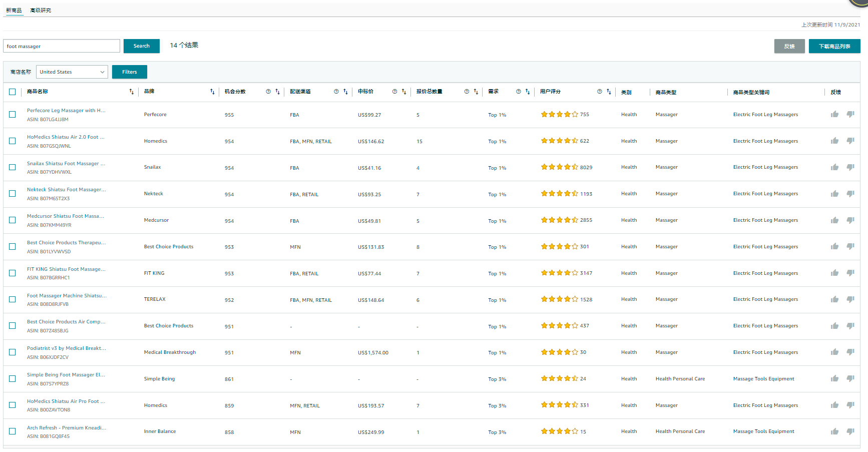The height and width of the screenshot is (452, 868).
Task: Open the Filters panel
Action: point(129,72)
